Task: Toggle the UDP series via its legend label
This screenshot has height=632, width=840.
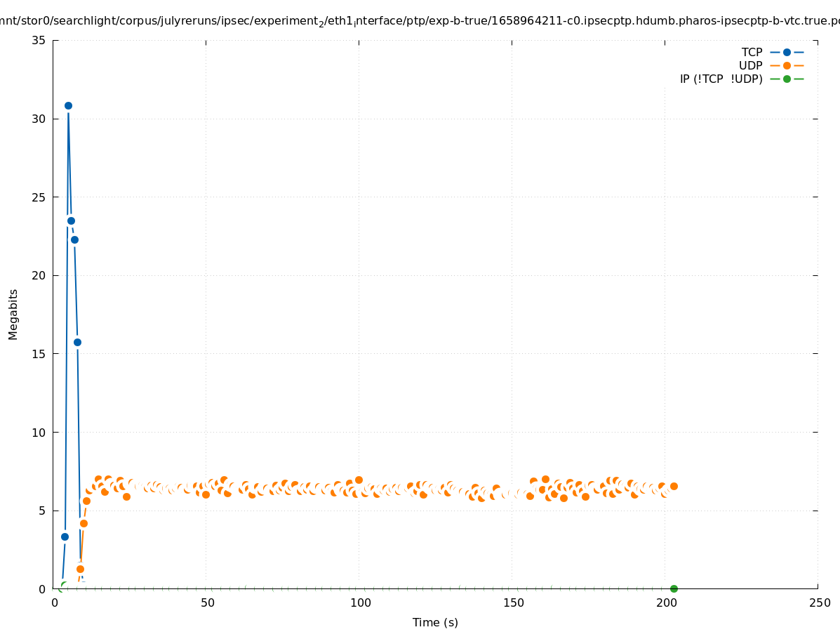Action: (750, 65)
